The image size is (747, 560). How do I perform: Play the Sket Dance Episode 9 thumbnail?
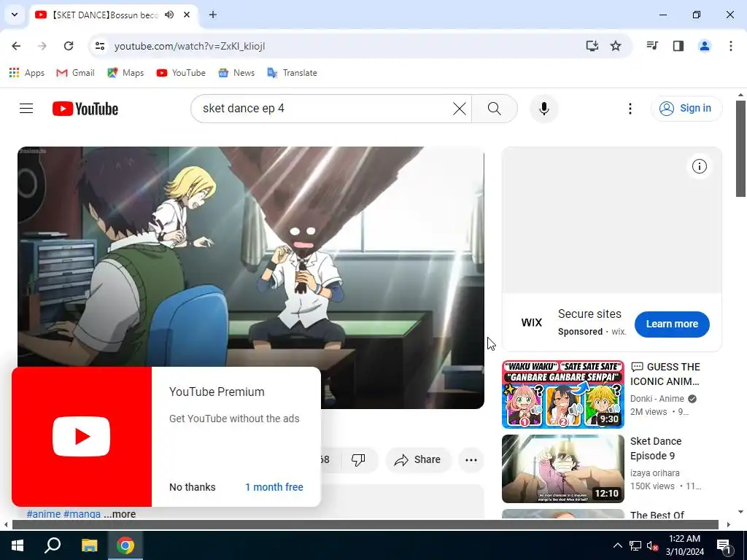click(562, 469)
